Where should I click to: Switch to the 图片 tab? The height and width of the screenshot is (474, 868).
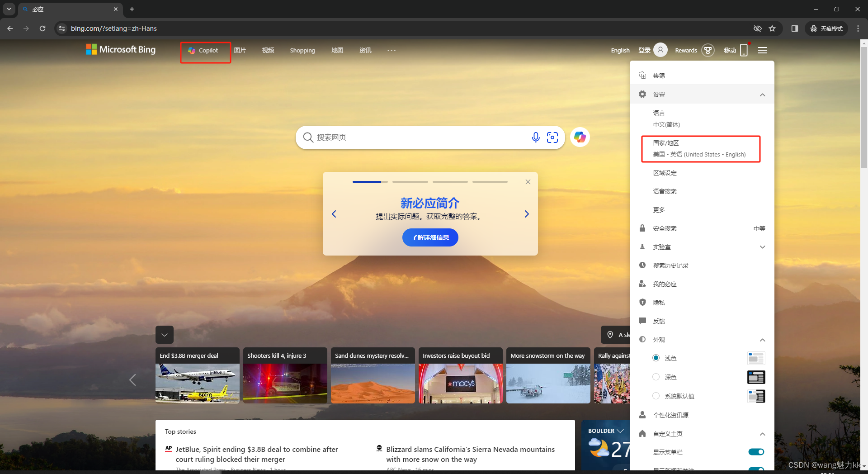coord(240,50)
